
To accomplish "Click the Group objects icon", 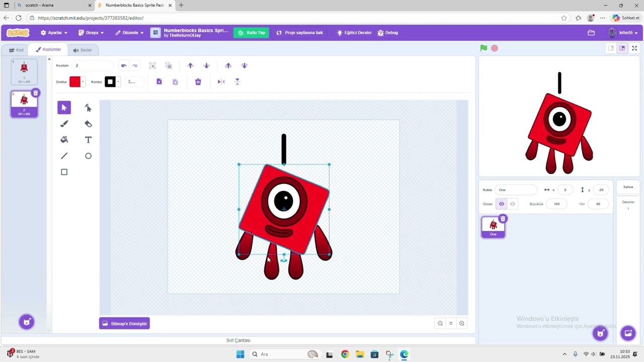I will click(x=152, y=65).
